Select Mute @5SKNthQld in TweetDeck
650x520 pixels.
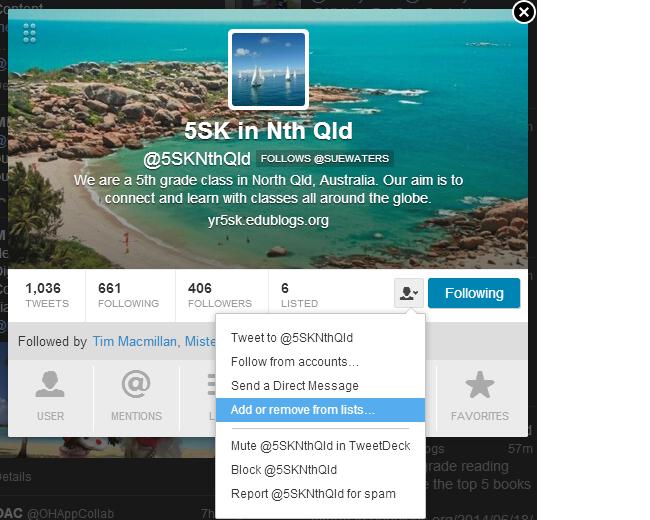pyautogui.click(x=320, y=446)
